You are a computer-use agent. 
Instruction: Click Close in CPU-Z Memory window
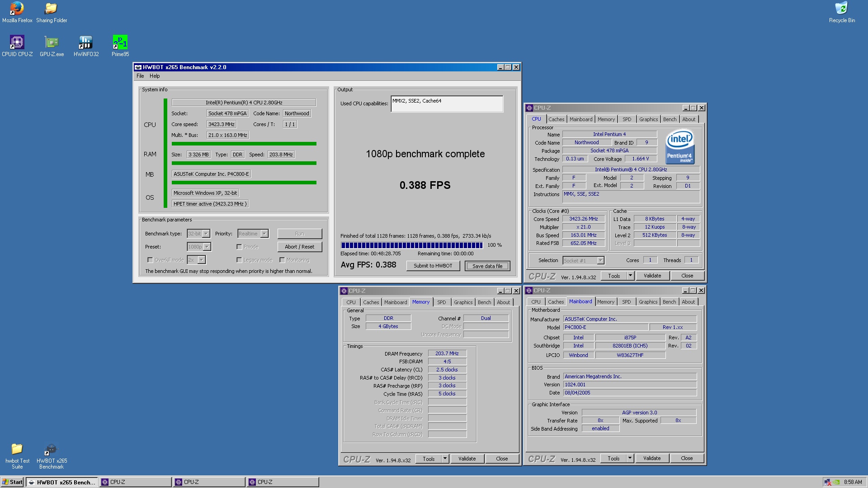pos(502,459)
